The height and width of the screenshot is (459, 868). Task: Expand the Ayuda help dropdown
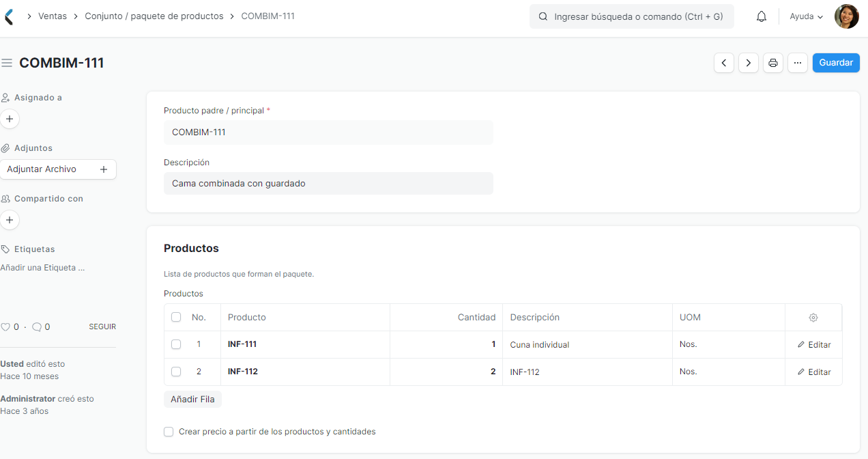[806, 16]
